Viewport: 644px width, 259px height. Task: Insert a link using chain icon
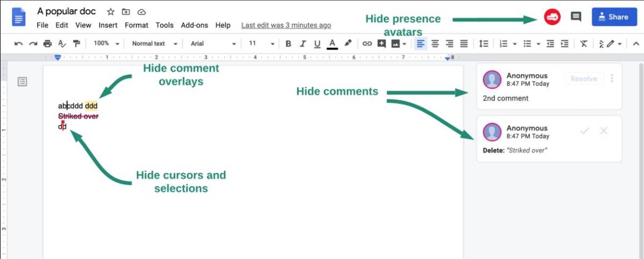point(367,44)
